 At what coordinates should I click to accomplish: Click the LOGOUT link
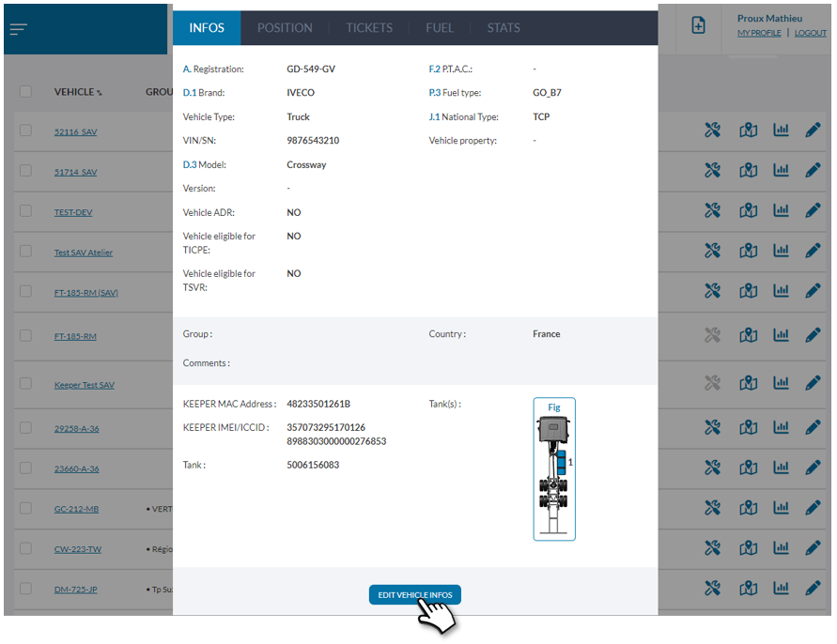click(810, 33)
